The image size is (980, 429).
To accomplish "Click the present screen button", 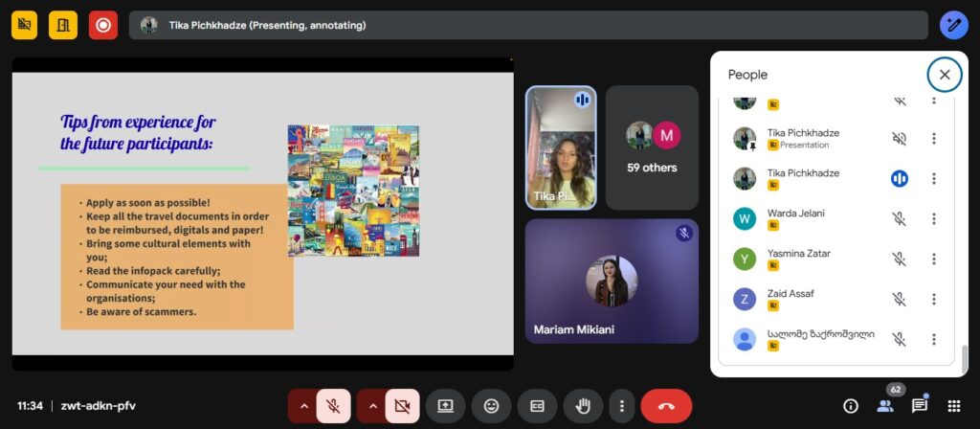I will [445, 406].
